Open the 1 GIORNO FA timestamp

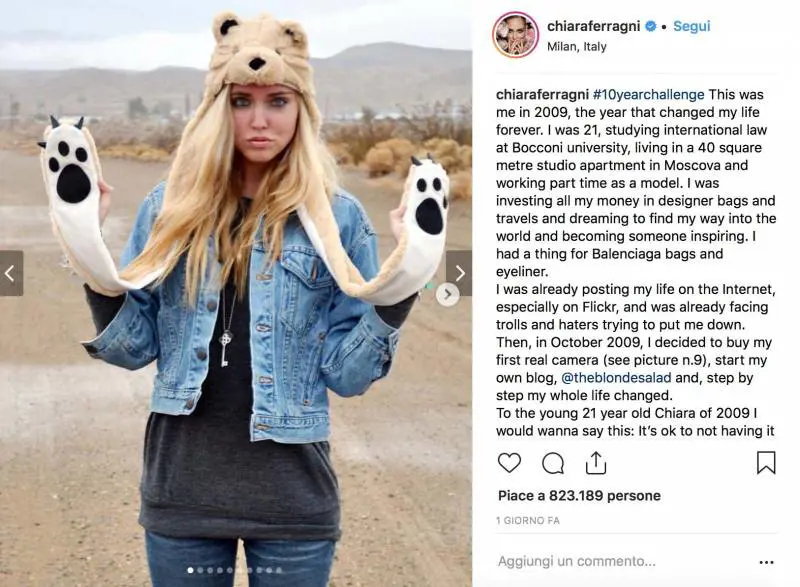coord(528,521)
